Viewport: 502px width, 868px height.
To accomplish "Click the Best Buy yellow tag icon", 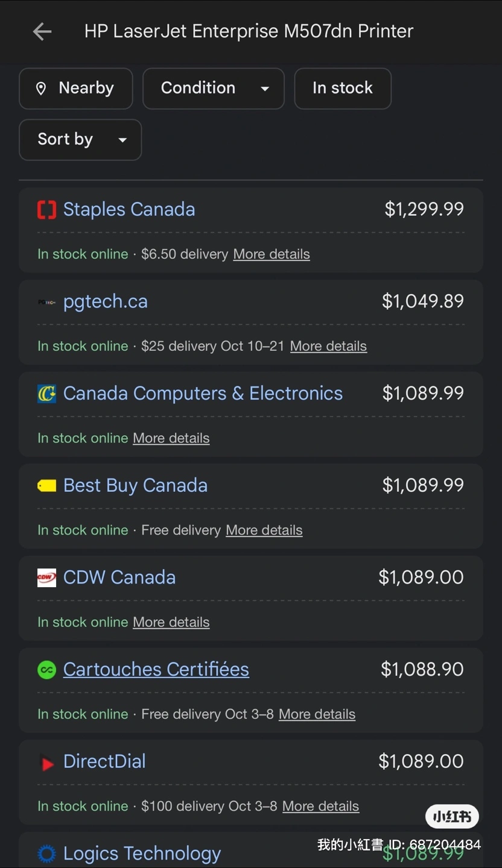I will click(46, 486).
